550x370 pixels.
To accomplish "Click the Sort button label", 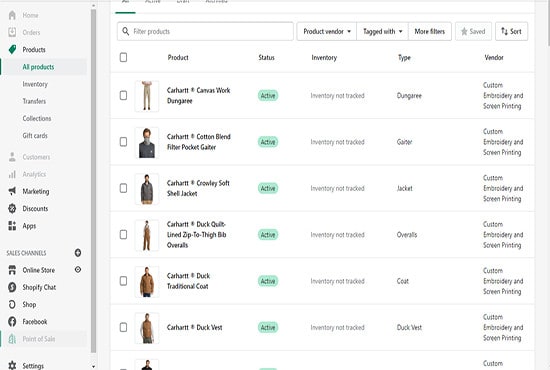I will (x=516, y=31).
